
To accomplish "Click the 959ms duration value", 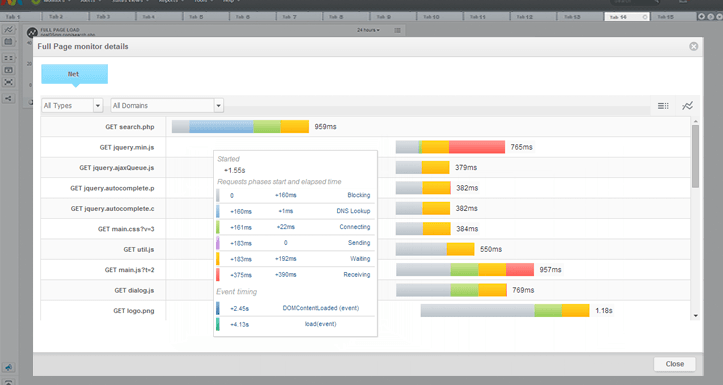I will pyautogui.click(x=326, y=127).
